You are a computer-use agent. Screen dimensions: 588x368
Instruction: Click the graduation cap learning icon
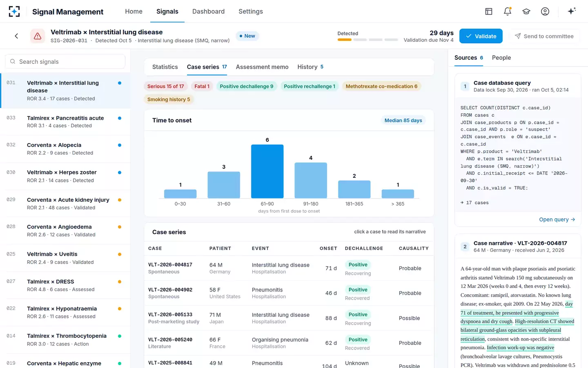click(x=526, y=11)
